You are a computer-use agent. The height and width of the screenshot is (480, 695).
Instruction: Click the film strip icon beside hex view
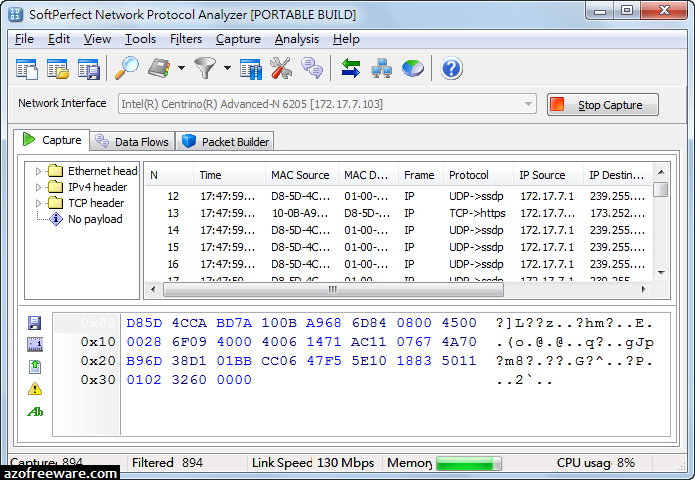pyautogui.click(x=35, y=344)
